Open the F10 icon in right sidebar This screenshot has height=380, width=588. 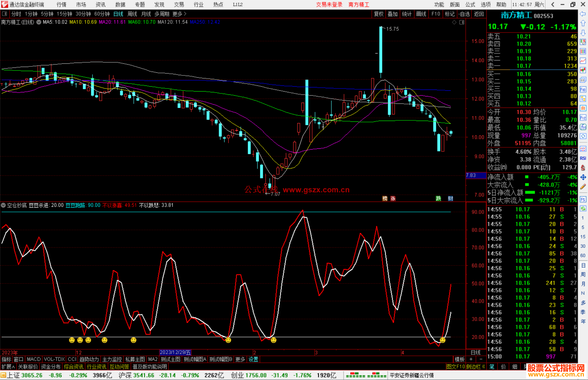(583, 89)
